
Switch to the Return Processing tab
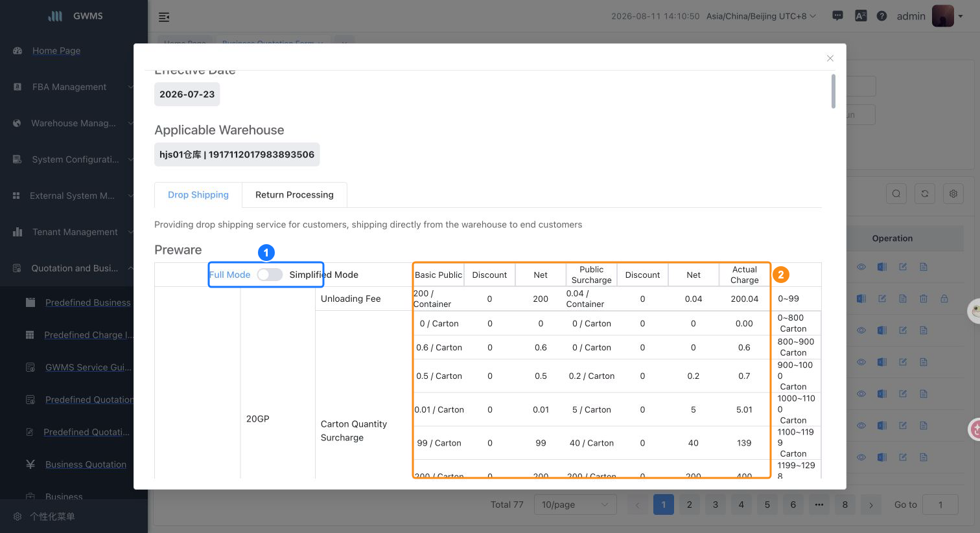pyautogui.click(x=294, y=195)
